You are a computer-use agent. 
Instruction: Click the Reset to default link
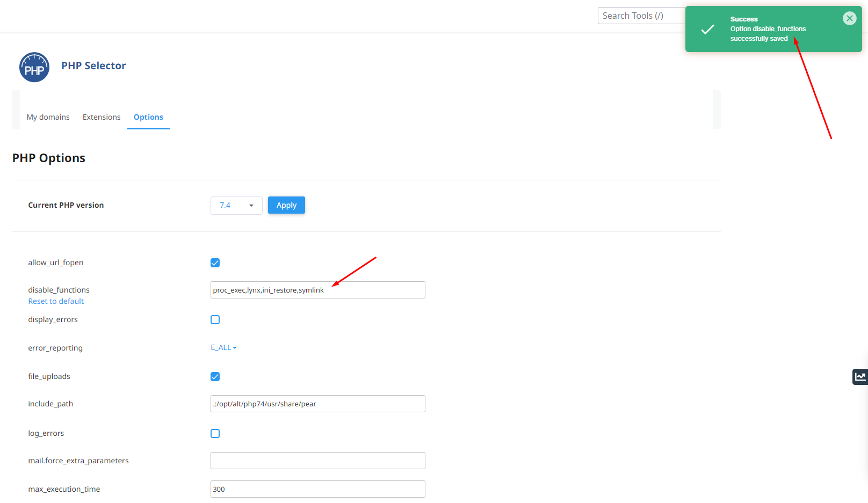56,301
